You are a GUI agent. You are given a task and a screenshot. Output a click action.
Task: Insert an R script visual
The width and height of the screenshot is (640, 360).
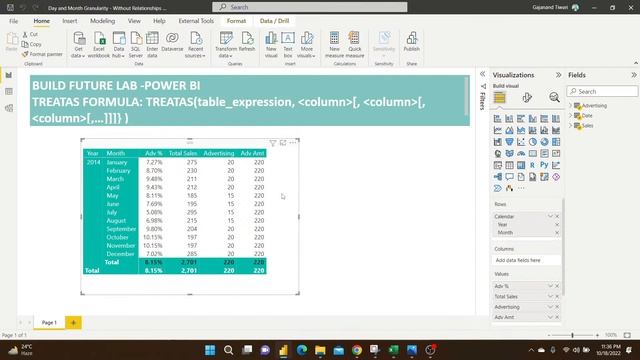(533, 165)
